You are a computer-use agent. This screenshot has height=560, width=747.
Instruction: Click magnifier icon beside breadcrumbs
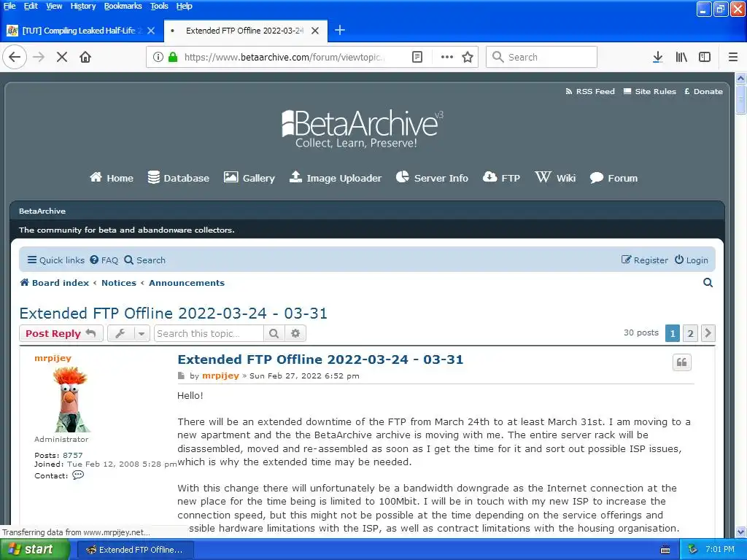coord(708,283)
